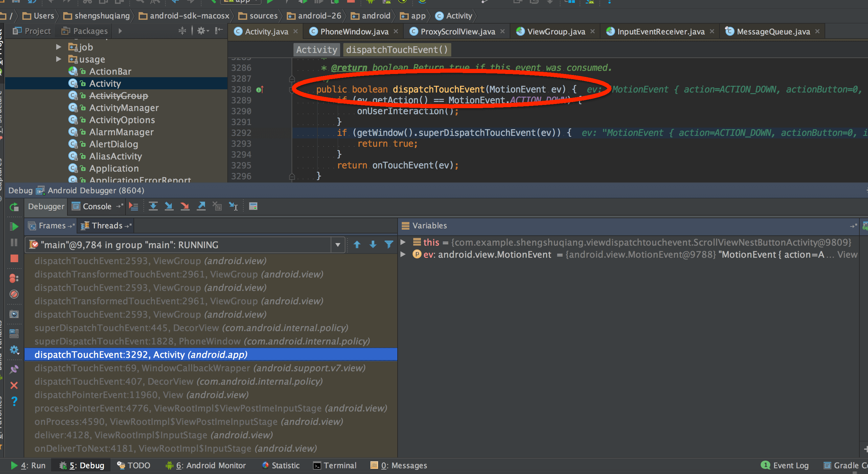The height and width of the screenshot is (474, 868).
Task: Filter frames with the funnel icon
Action: [389, 244]
